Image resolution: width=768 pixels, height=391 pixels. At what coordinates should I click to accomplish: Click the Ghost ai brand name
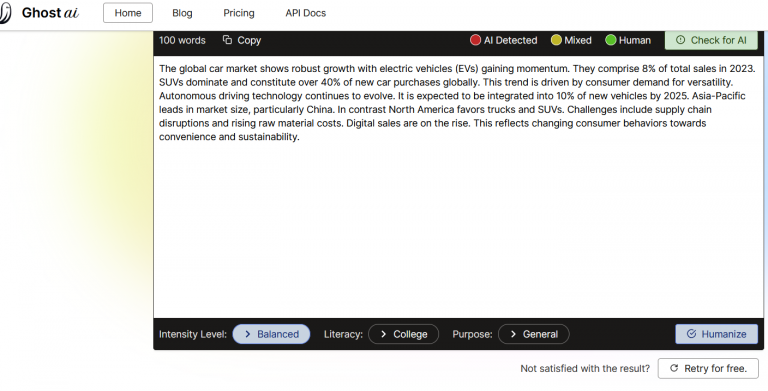50,13
